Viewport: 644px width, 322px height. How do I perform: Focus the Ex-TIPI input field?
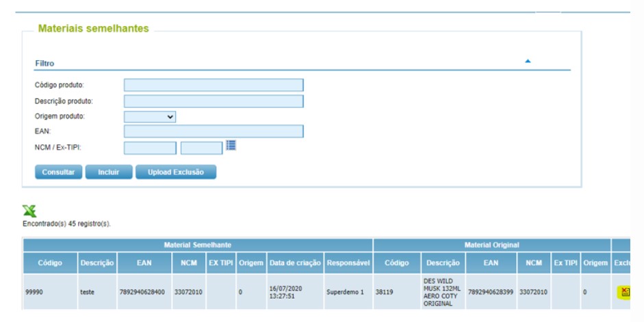(x=202, y=148)
